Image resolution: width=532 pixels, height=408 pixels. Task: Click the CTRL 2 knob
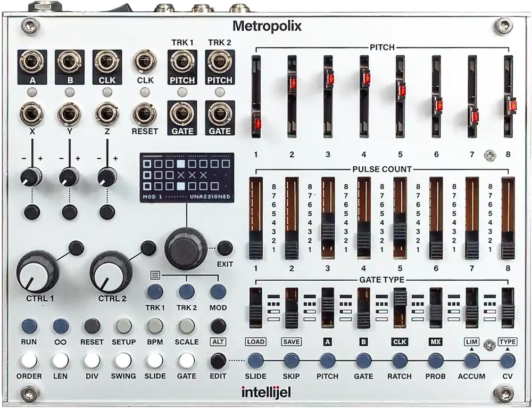pyautogui.click(x=111, y=273)
